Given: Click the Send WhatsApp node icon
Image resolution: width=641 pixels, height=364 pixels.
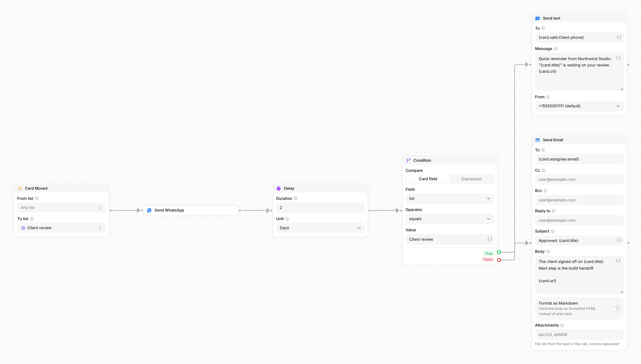Looking at the screenshot, I should (x=149, y=210).
